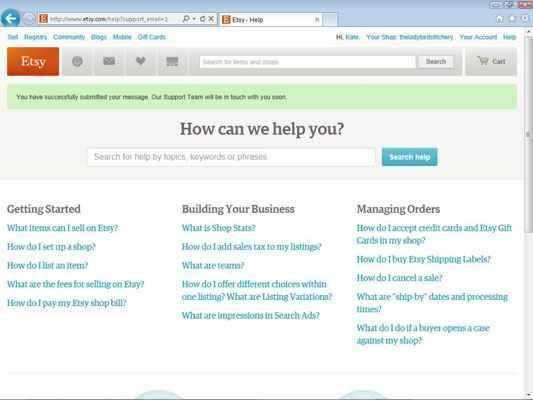
Task: Click the Getting Started heading
Action: pyautogui.click(x=44, y=209)
